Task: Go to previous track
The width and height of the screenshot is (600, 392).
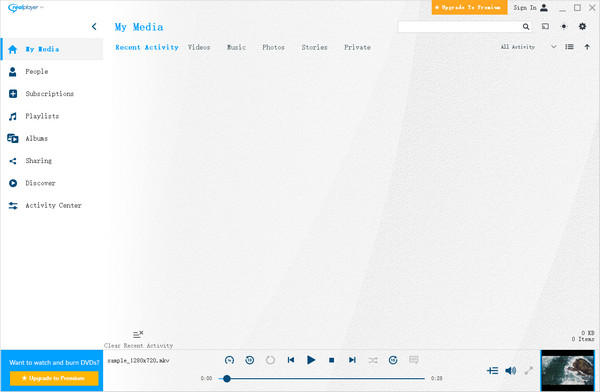Action: point(291,360)
